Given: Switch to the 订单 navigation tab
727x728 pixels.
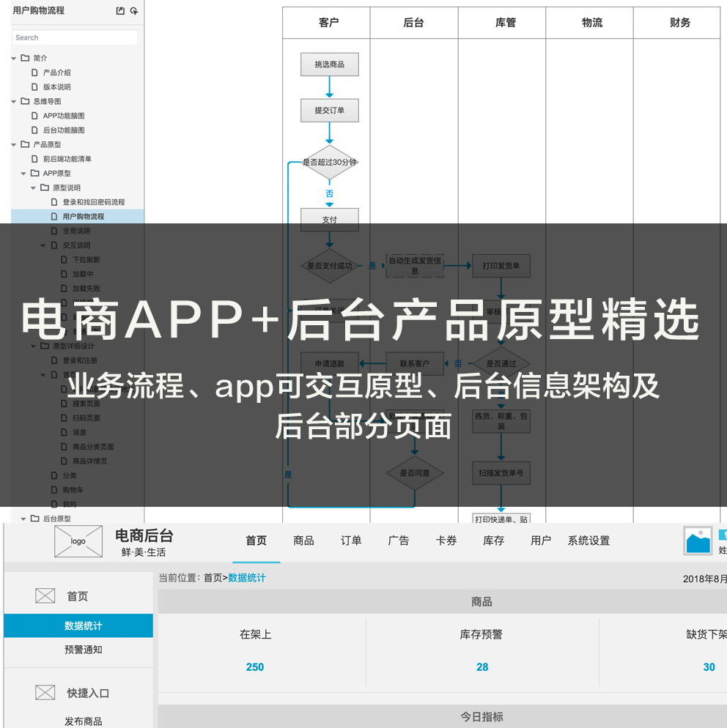Looking at the screenshot, I should pyautogui.click(x=351, y=541).
